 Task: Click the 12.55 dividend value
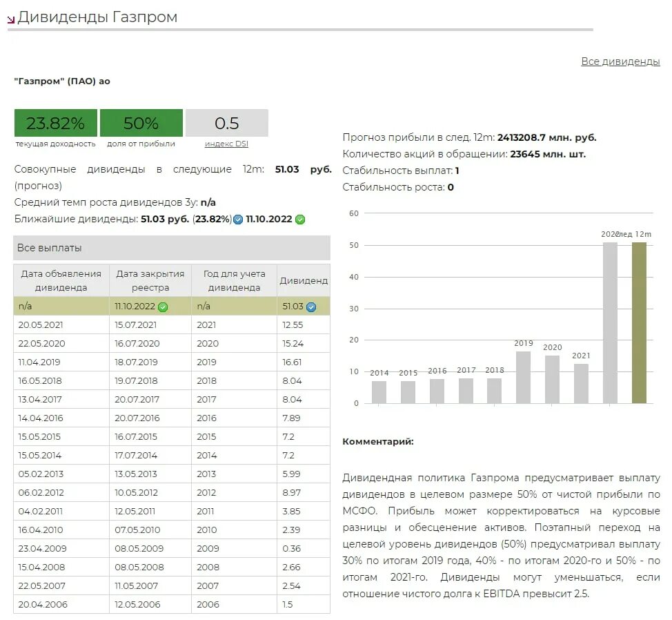pos(293,325)
